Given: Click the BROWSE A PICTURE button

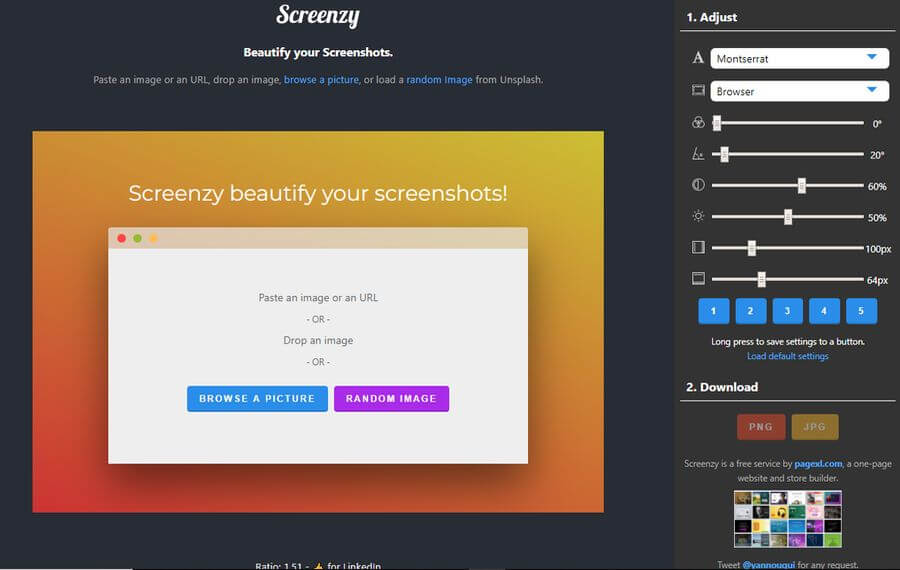Looking at the screenshot, I should coord(257,398).
